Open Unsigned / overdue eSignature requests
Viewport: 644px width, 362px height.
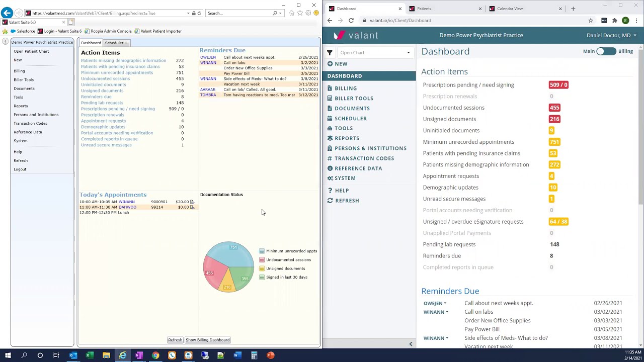click(x=473, y=222)
